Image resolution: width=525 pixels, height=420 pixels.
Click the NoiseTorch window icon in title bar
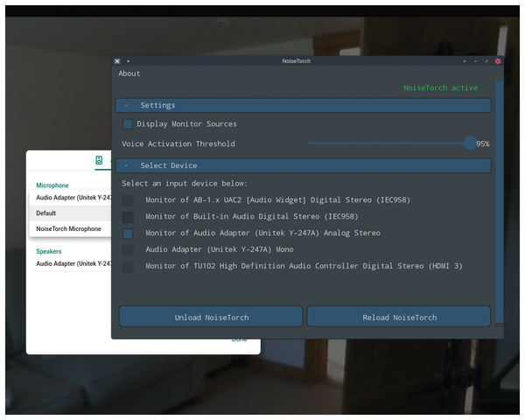117,61
